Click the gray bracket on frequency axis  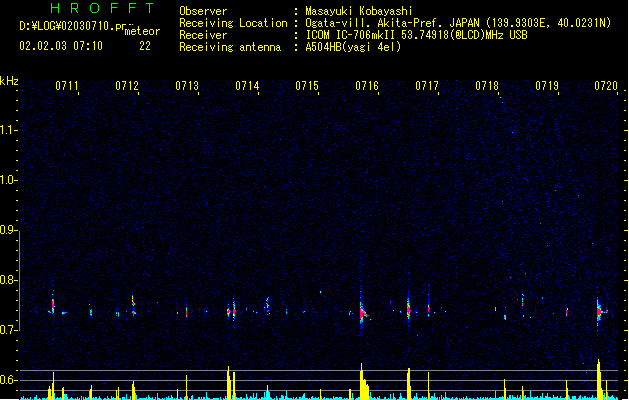19,281
